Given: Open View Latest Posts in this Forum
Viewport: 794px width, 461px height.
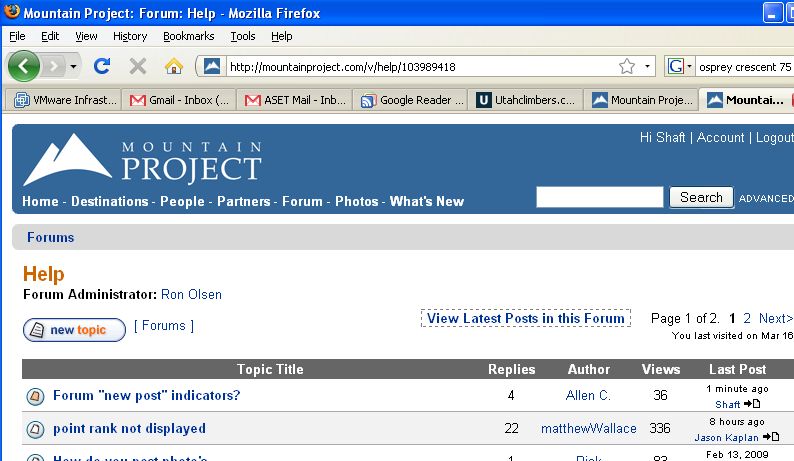Looking at the screenshot, I should (526, 318).
